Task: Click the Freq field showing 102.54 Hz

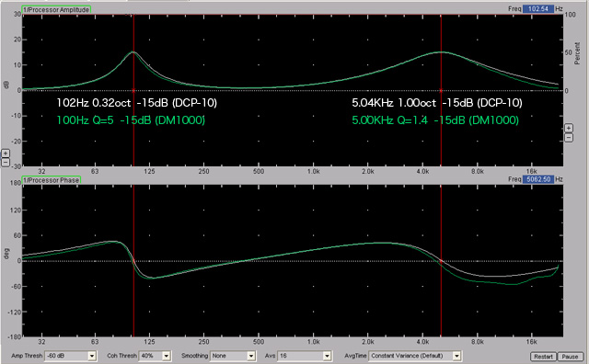Action: [537, 8]
